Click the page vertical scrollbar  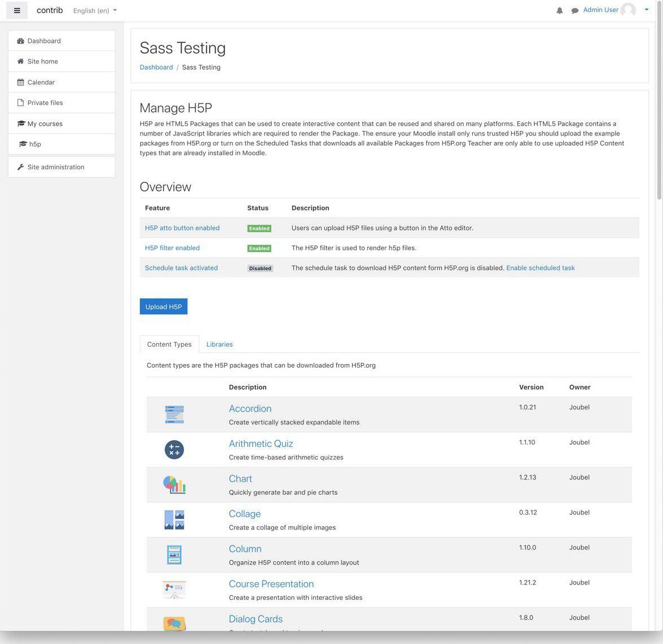659,101
